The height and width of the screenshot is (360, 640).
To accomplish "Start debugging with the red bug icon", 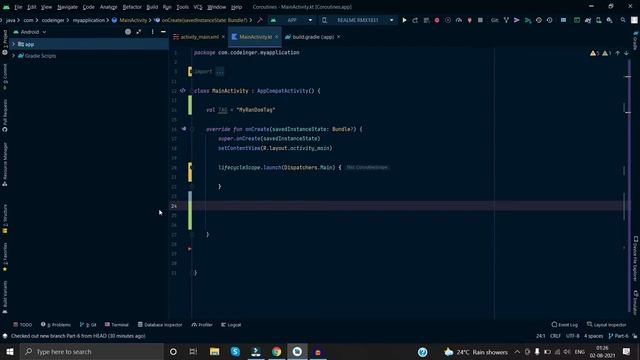I will [x=437, y=20].
